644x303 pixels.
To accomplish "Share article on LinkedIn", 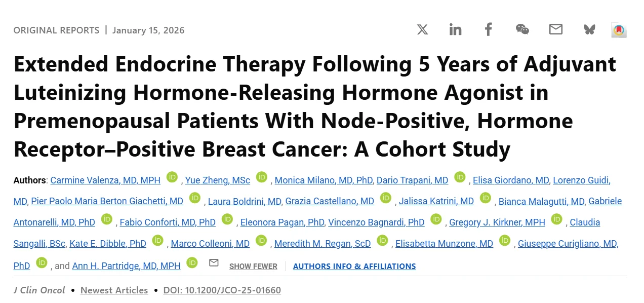I will click(x=455, y=29).
